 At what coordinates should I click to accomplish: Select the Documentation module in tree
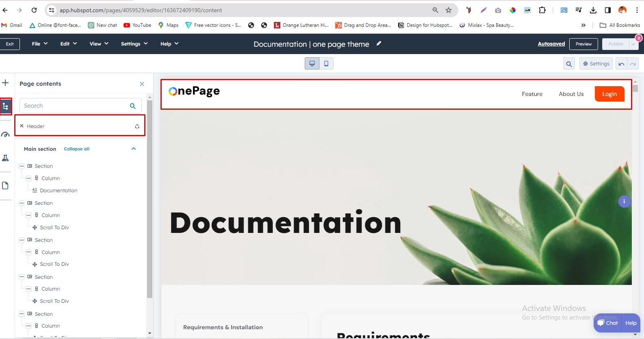(59, 191)
